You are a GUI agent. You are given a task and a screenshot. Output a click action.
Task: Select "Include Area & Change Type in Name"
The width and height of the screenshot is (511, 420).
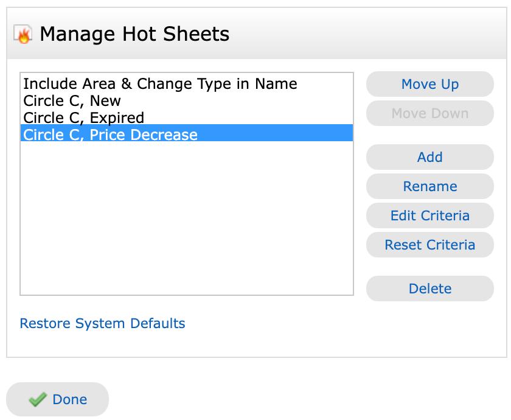(160, 83)
